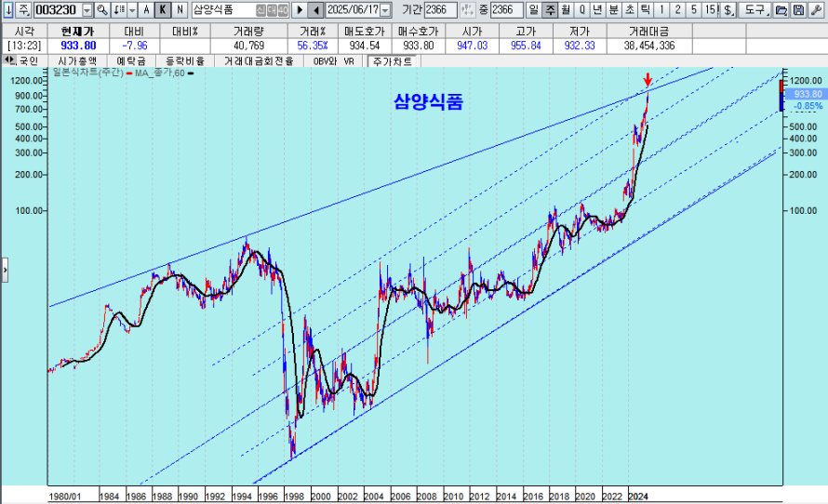Open the $ currency options button
The height and width of the screenshot is (504, 828).
coord(728,9)
